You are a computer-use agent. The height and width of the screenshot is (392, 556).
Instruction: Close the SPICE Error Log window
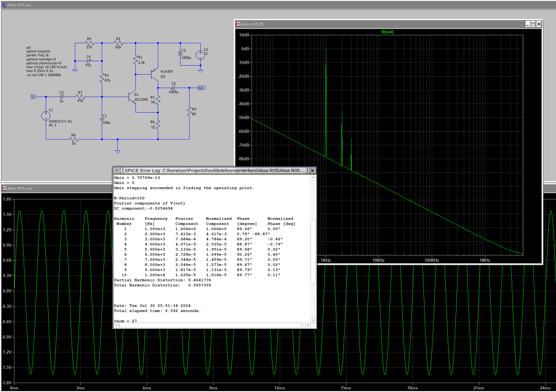tap(313, 171)
